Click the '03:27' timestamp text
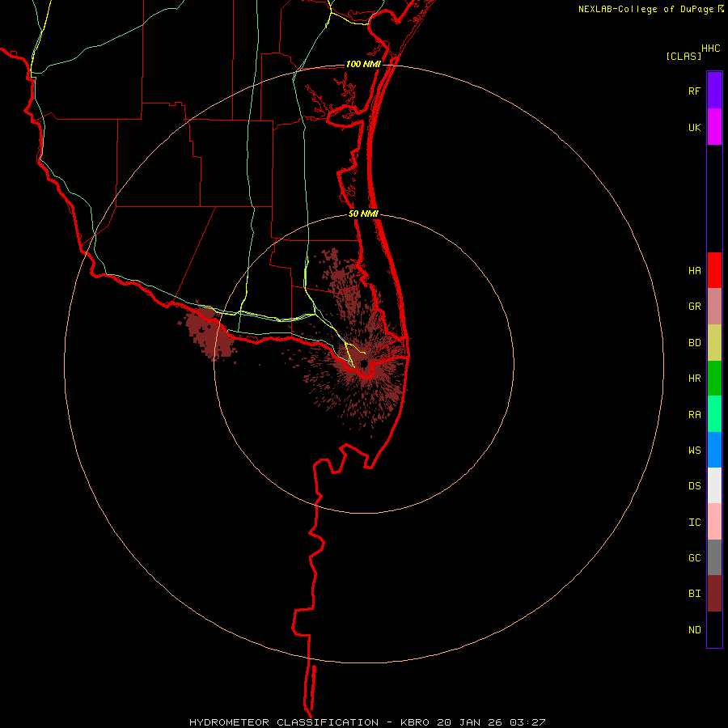The height and width of the screenshot is (728, 728). pyautogui.click(x=527, y=722)
